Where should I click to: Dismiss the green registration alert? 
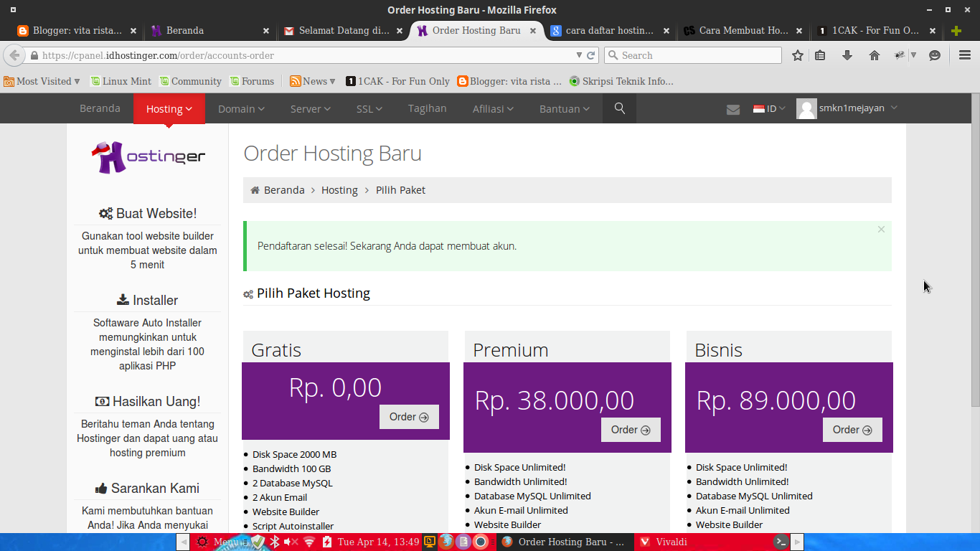coord(881,230)
